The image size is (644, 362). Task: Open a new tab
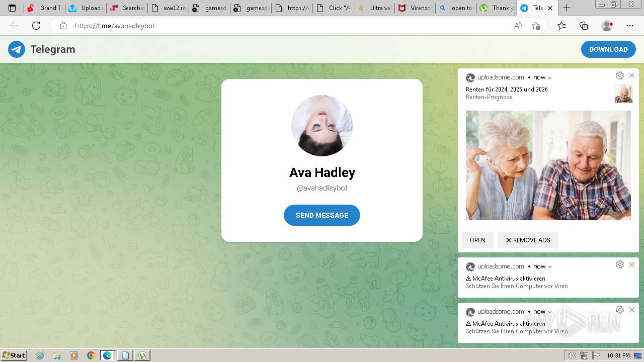point(567,8)
